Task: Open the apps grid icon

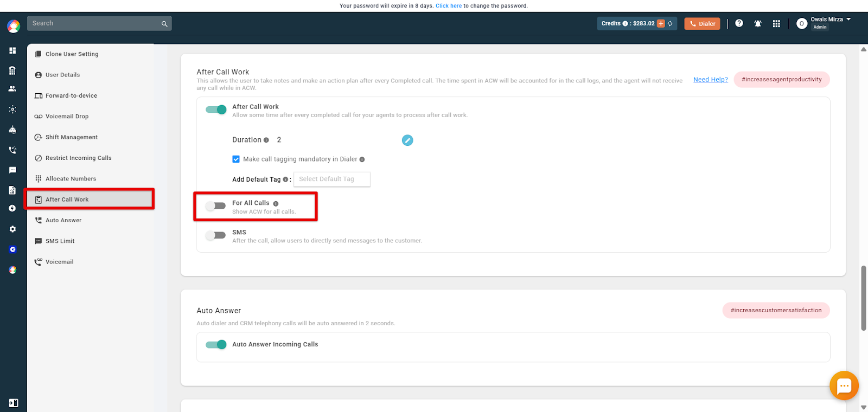Action: click(x=776, y=24)
